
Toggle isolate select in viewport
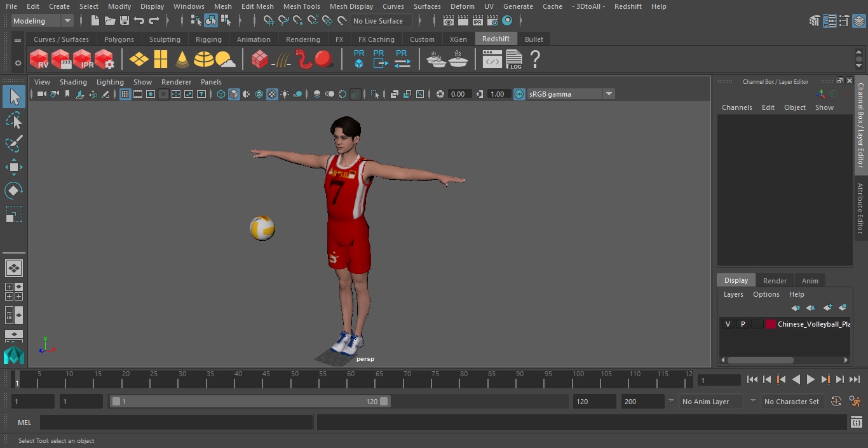click(x=375, y=94)
